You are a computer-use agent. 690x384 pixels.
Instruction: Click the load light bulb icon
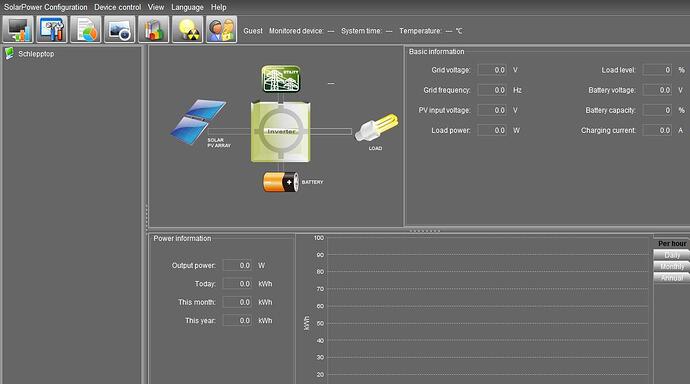(x=377, y=128)
